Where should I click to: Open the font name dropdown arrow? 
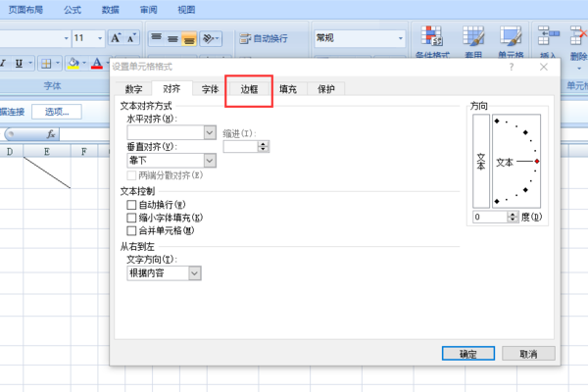(66, 38)
